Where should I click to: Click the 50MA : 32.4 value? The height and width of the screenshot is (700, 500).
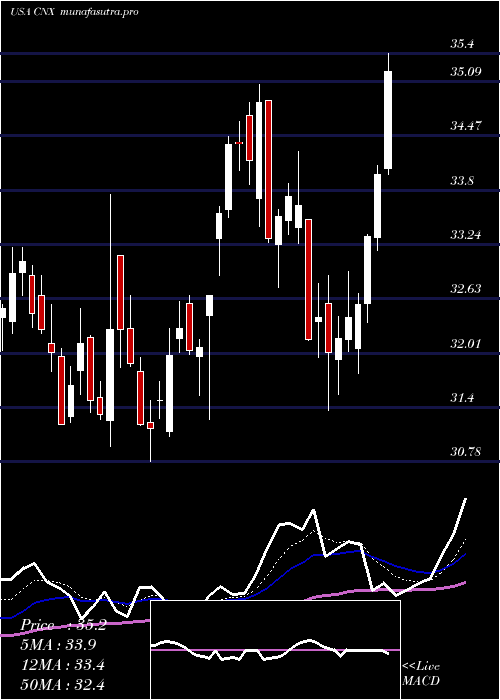62,684
